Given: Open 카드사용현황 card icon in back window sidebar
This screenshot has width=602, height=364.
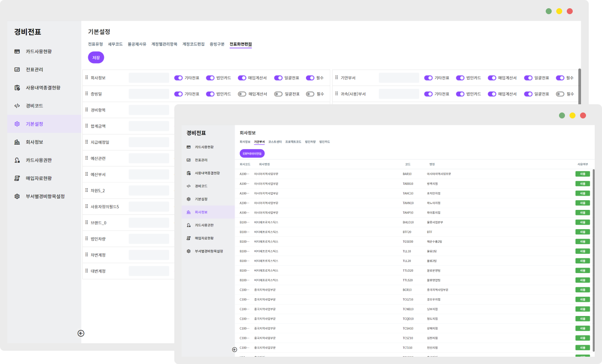Looking at the screenshot, I should point(17,51).
